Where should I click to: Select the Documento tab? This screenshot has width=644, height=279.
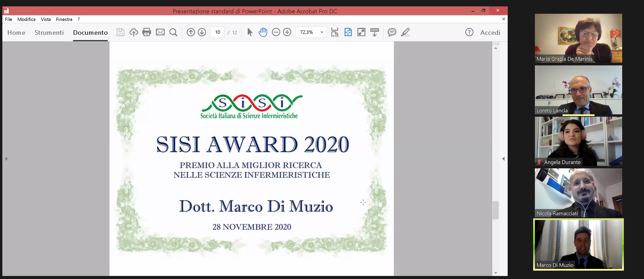(90, 33)
